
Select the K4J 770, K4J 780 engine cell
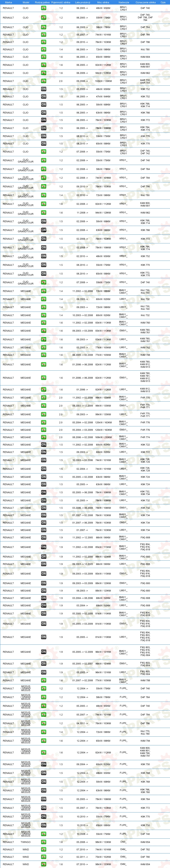tap(145, 732)
